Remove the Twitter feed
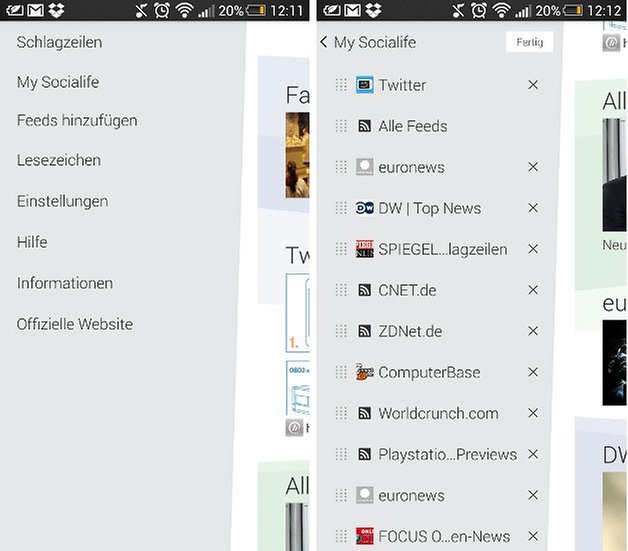The height and width of the screenshot is (551, 628). tap(533, 85)
